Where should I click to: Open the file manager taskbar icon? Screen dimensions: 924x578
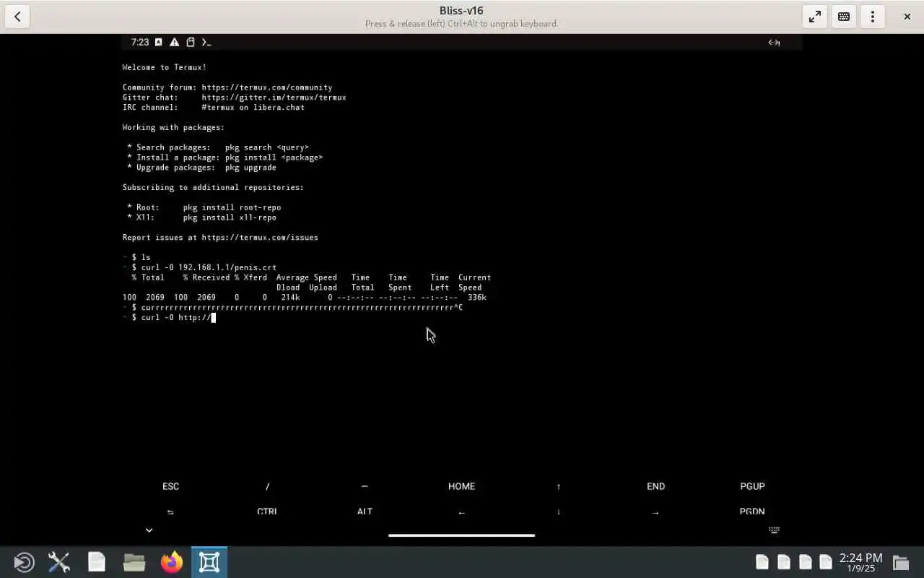(134, 562)
